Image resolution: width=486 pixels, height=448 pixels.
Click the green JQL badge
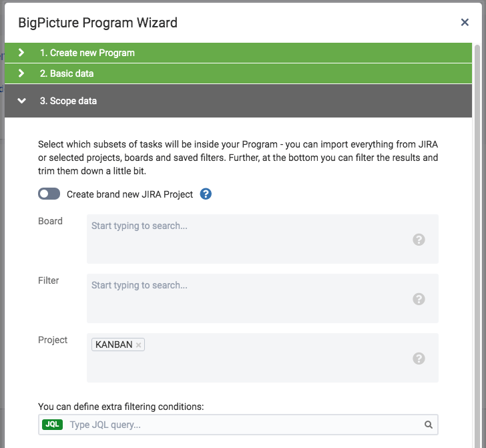point(53,425)
